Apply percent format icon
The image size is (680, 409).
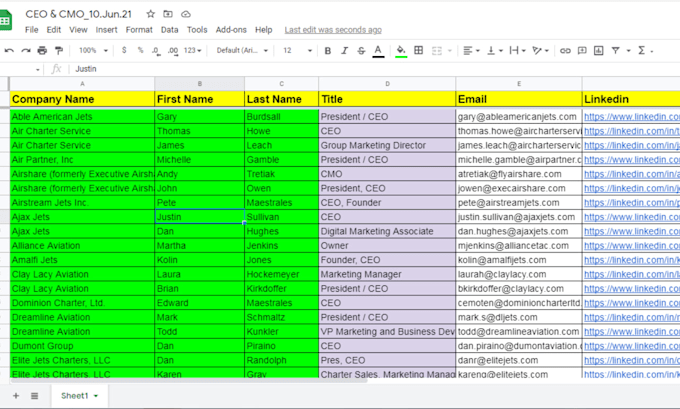(x=140, y=50)
